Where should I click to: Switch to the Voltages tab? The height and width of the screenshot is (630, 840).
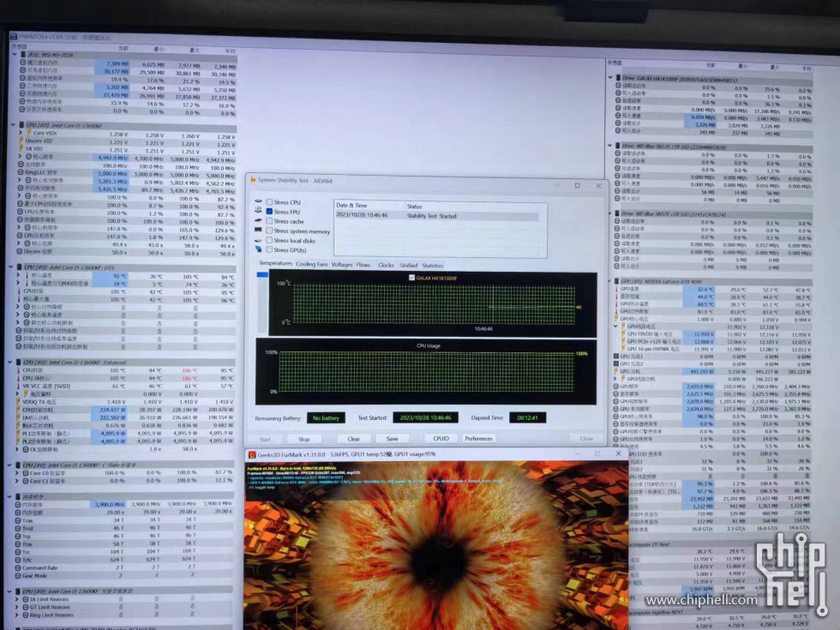(342, 265)
